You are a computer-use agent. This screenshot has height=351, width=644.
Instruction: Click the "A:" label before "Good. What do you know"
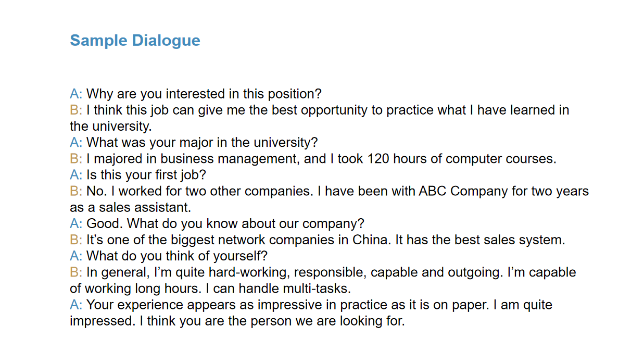click(76, 224)
